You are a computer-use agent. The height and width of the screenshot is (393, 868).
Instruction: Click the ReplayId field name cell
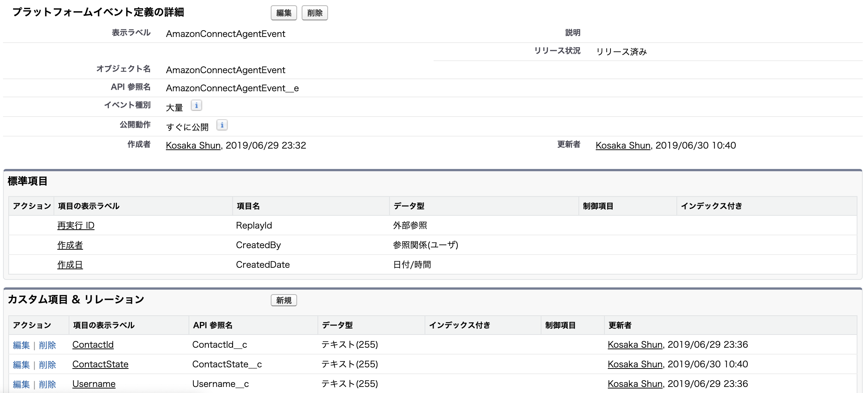point(254,225)
